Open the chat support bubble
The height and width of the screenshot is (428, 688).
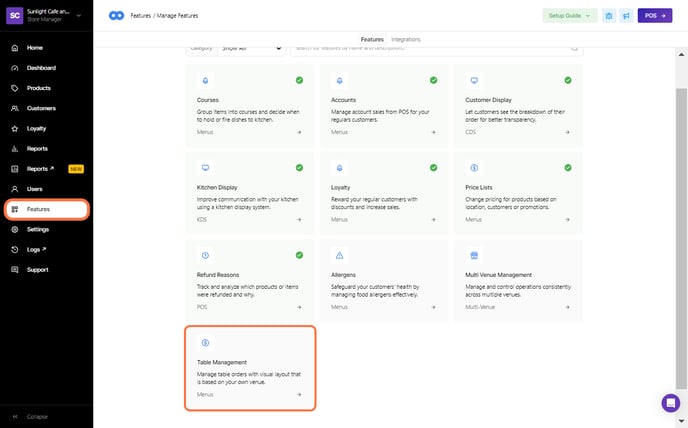pyautogui.click(x=670, y=402)
